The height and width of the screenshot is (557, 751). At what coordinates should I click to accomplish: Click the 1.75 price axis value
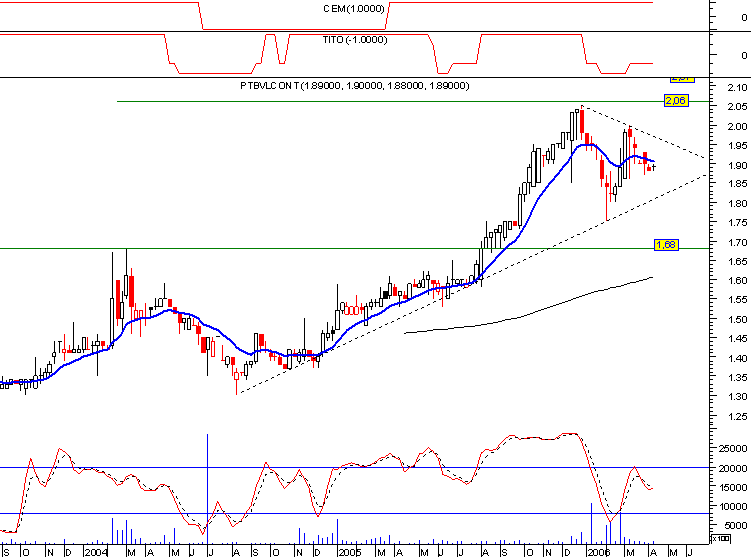[737, 223]
